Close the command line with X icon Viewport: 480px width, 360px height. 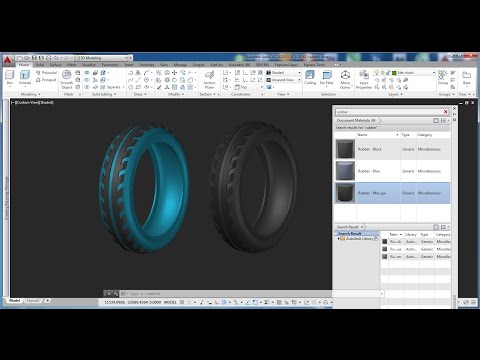pos(109,294)
